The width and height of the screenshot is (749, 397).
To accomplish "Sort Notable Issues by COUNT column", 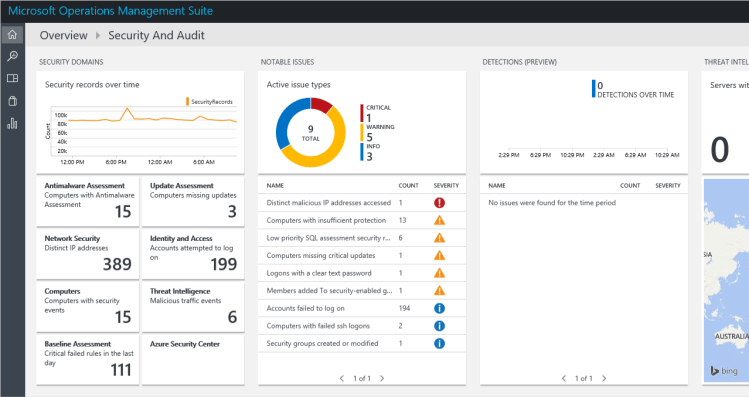I will click(408, 185).
